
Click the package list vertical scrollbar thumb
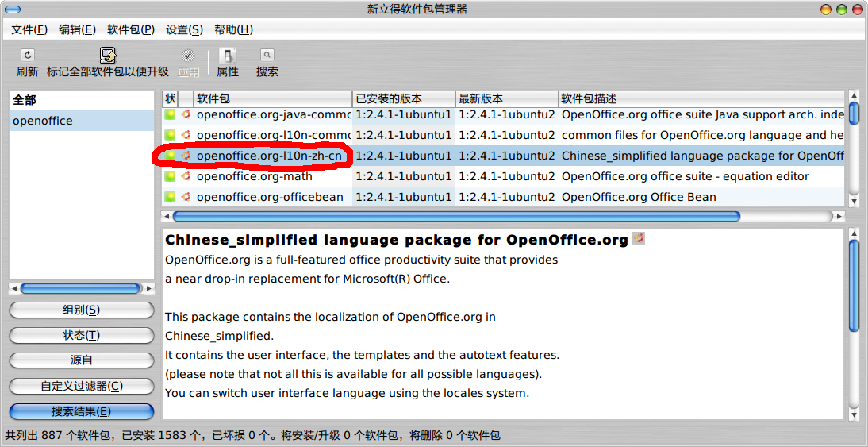854,114
